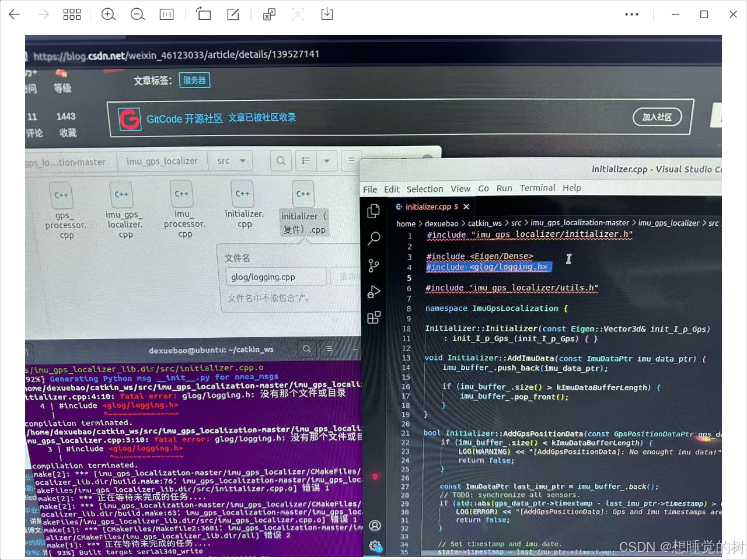Expand the view options dropdown beside list icon
Image resolution: width=747 pixels, height=560 pixels.
click(x=326, y=161)
